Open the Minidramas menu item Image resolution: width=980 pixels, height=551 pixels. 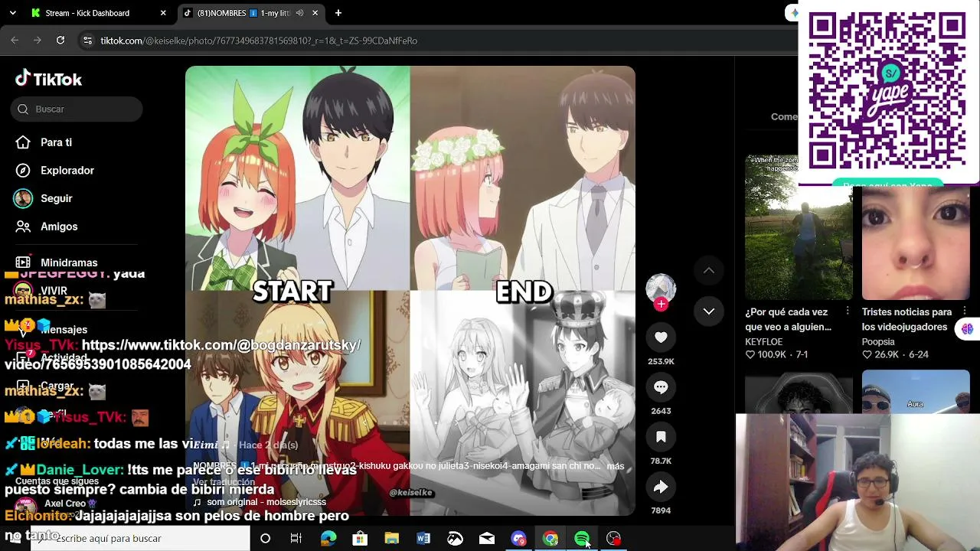click(69, 262)
